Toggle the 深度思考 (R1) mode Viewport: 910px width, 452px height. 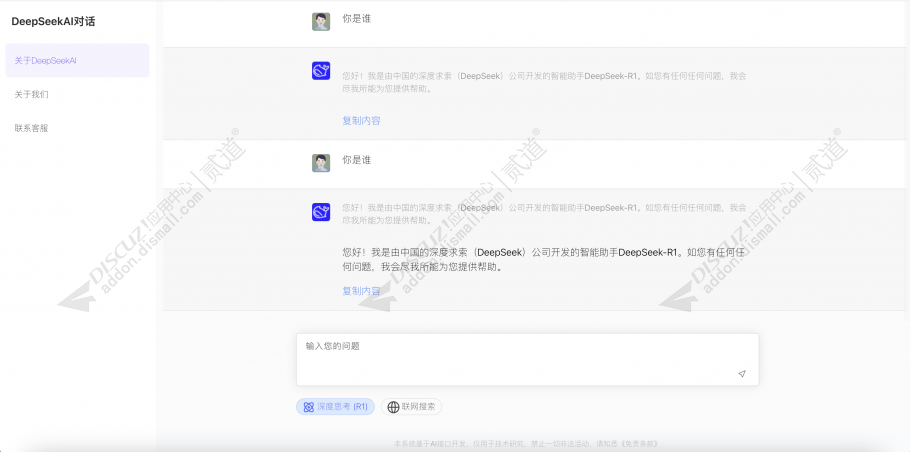tap(335, 407)
